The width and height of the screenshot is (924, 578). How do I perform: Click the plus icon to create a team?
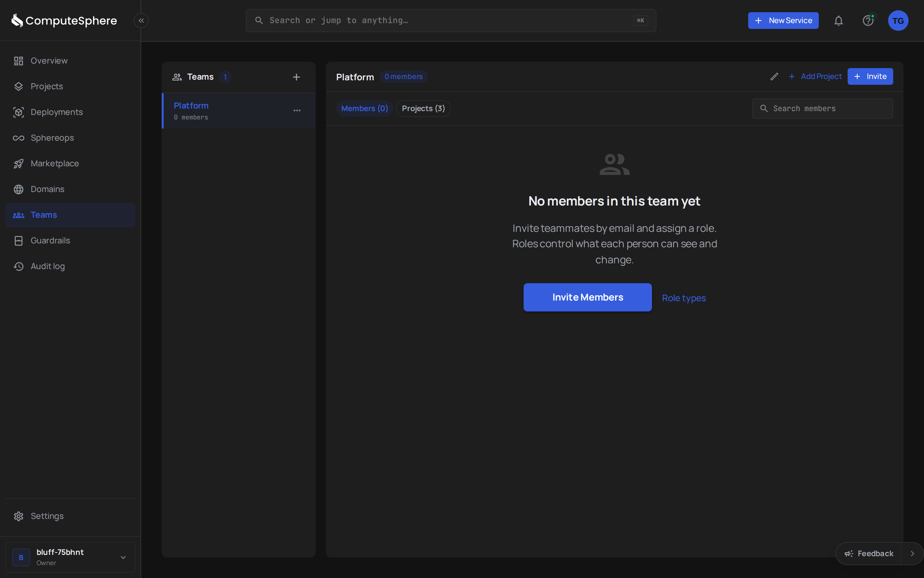point(296,77)
